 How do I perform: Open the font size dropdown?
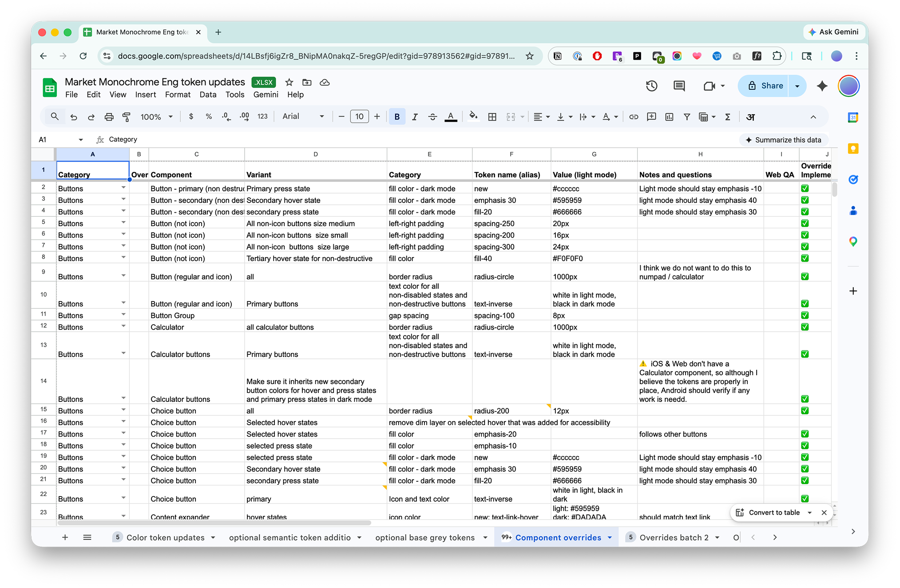tap(359, 116)
